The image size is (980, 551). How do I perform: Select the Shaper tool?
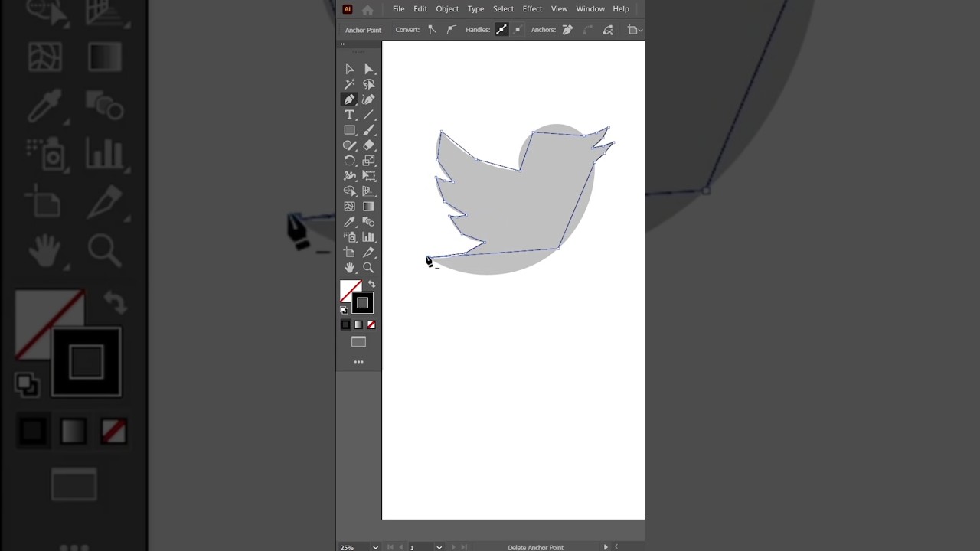(x=349, y=145)
